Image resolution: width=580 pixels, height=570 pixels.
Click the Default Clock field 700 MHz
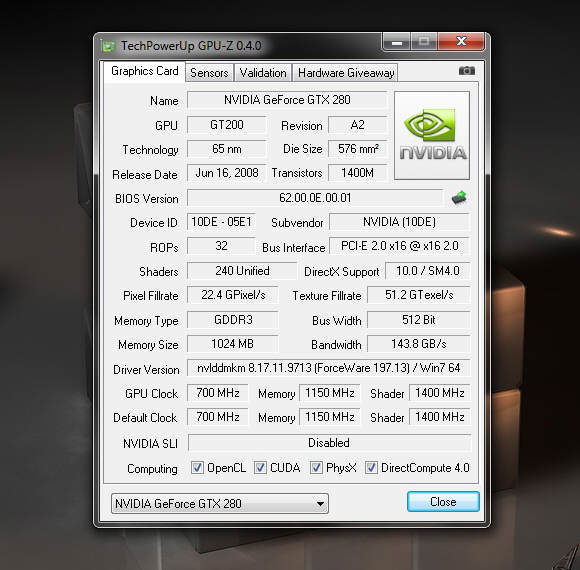coord(218,417)
